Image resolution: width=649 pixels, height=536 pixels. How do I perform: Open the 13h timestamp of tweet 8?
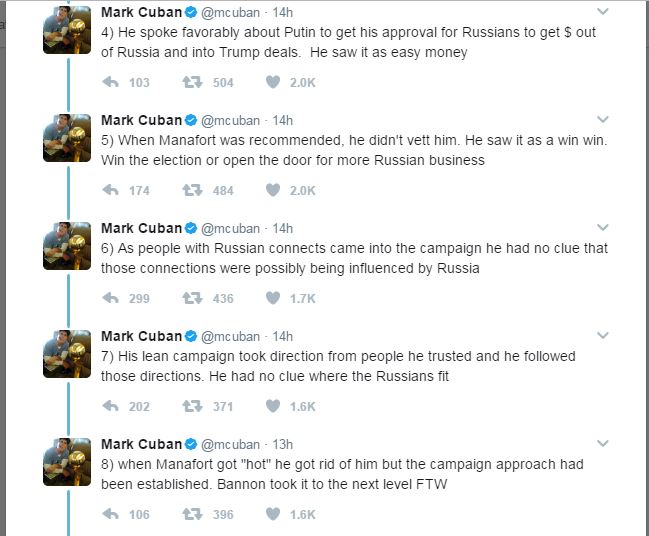283,444
